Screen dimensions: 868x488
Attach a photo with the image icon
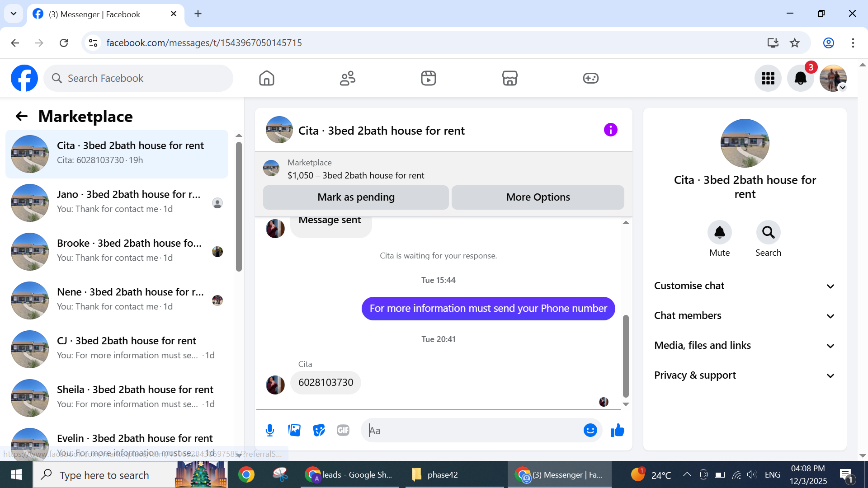click(294, 430)
